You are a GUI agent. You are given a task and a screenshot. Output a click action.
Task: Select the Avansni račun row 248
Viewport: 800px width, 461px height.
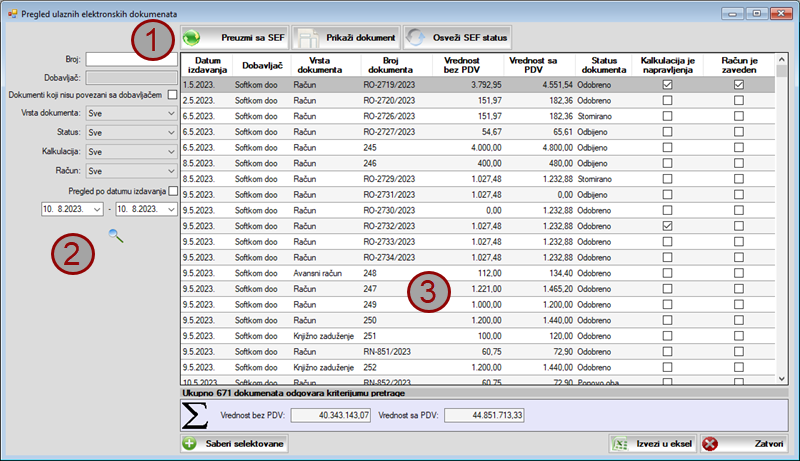tap(478, 273)
